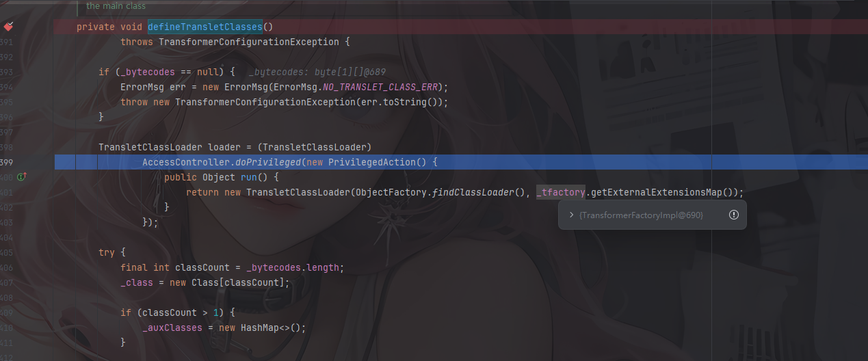Click the 'the main class' comment text
Image resolution: width=868 pixels, height=361 pixels.
point(116,6)
